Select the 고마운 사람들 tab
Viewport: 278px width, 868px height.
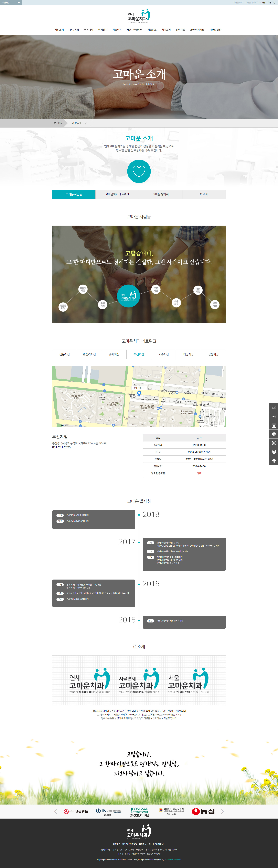74,194
